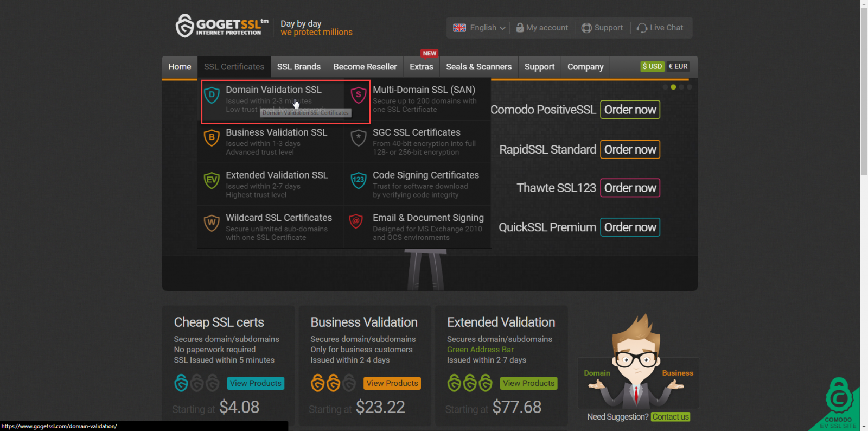This screenshot has width=868, height=431.
Task: Open the Seals & Scanners menu
Action: [479, 67]
